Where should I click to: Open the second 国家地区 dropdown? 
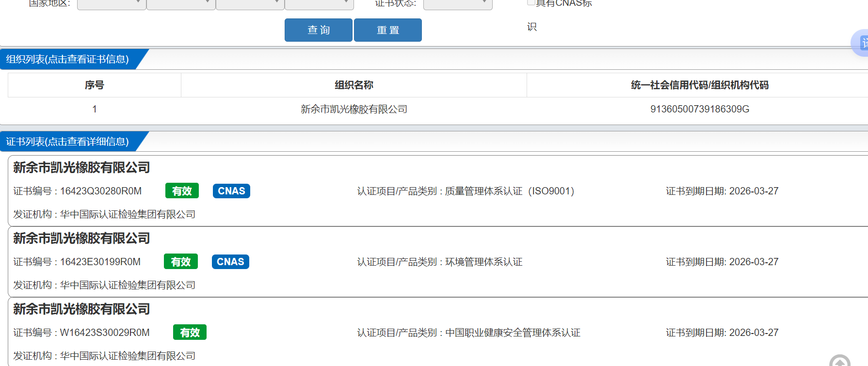click(x=181, y=4)
